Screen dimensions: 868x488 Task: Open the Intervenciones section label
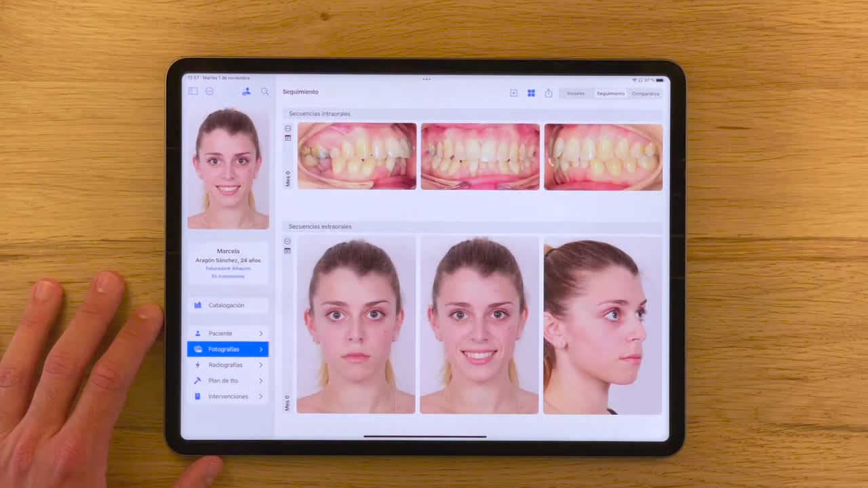(x=228, y=396)
